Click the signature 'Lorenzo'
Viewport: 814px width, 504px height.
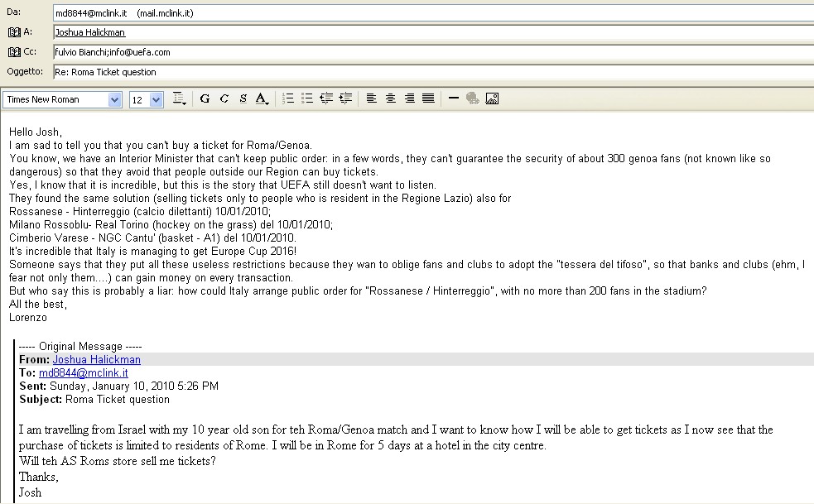[28, 317]
